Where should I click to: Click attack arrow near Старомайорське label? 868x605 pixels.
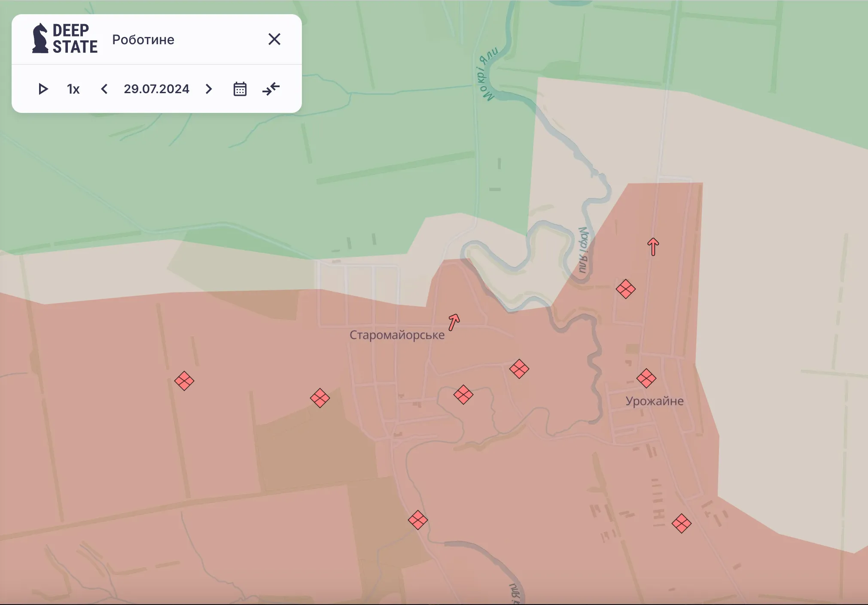point(454,322)
